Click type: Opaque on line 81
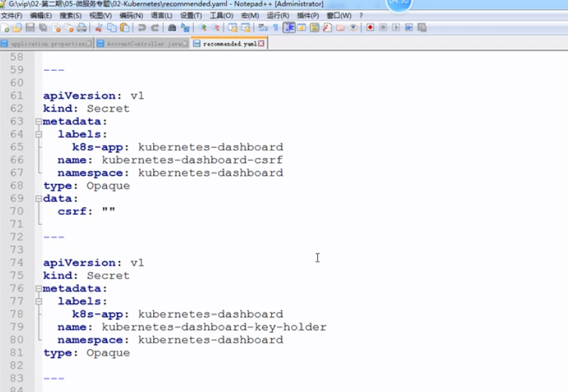568x392 pixels. pyautogui.click(x=87, y=353)
